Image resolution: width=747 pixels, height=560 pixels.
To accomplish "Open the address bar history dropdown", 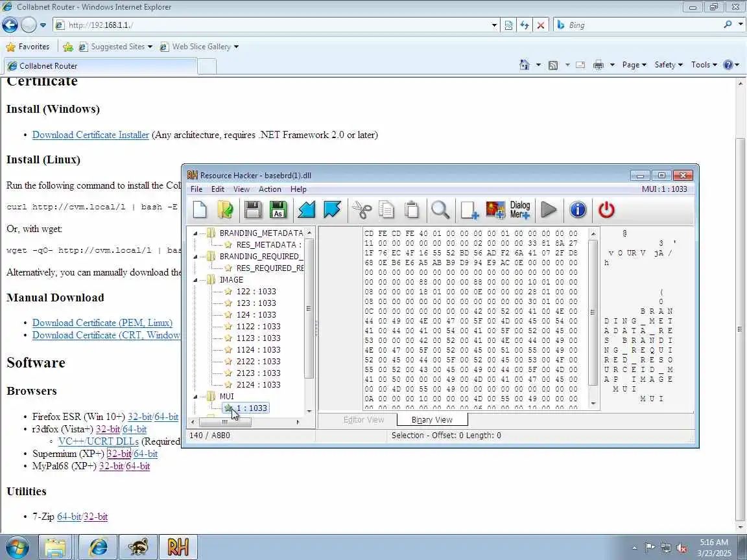I will pos(495,25).
